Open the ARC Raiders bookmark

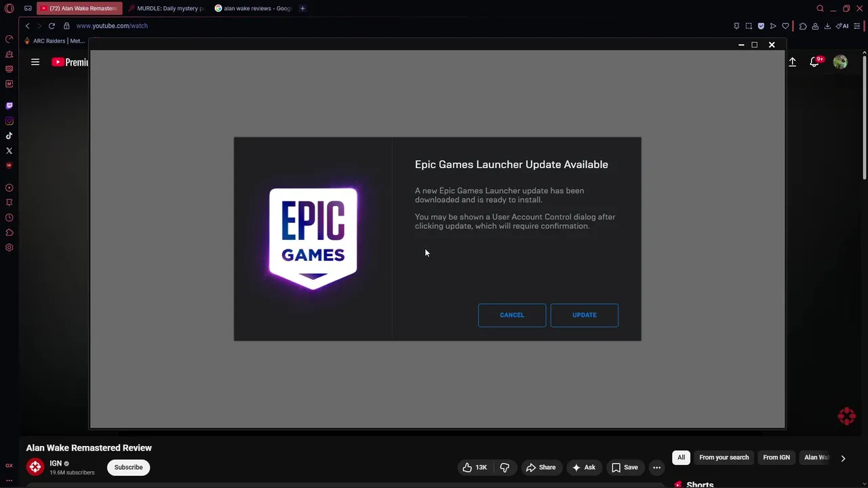56,41
